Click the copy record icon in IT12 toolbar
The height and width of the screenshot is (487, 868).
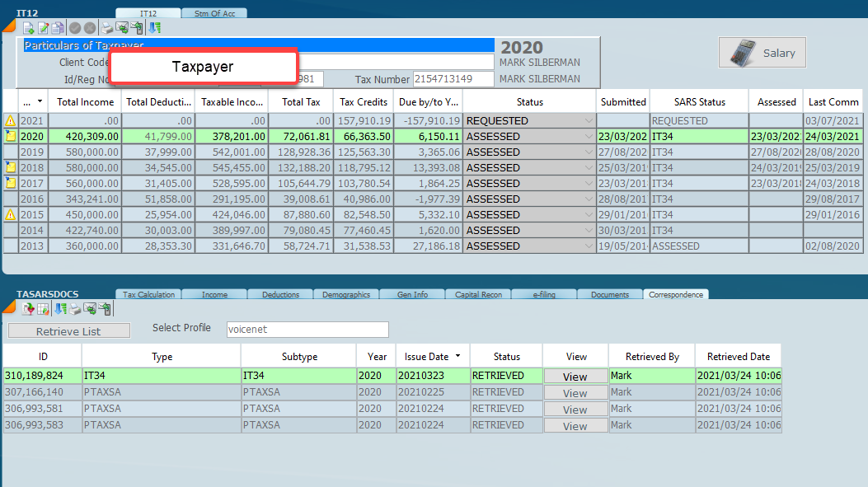58,28
